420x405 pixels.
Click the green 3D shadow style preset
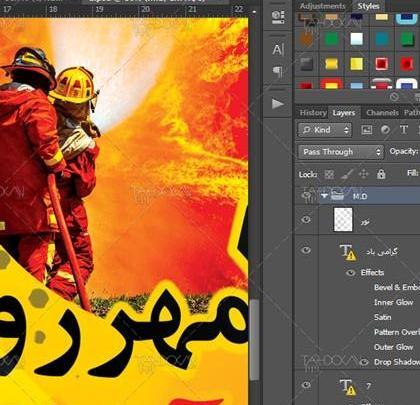pyautogui.click(x=407, y=39)
